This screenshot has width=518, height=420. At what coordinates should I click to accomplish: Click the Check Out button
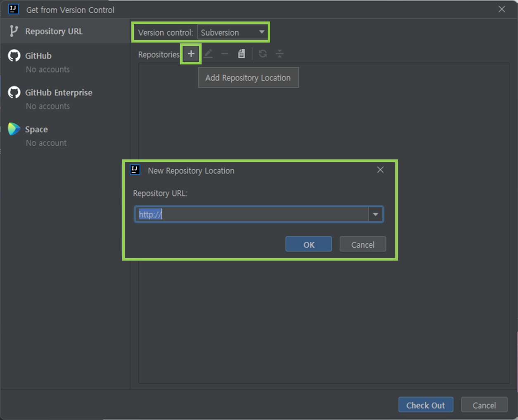tap(425, 405)
